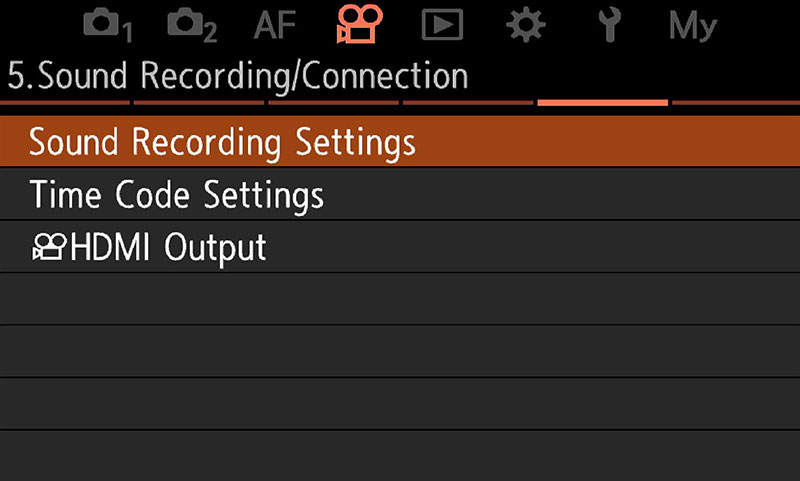Open the Setup menu wrench tab

(x=608, y=26)
